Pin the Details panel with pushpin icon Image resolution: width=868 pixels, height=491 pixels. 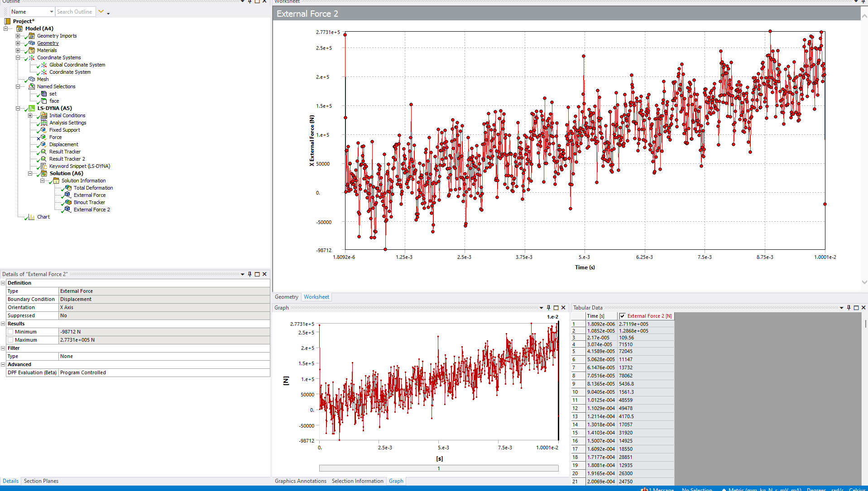[249, 274]
